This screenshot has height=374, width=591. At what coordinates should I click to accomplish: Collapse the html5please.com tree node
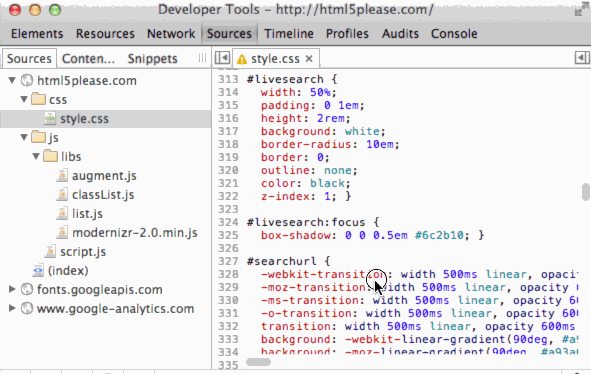[12, 80]
